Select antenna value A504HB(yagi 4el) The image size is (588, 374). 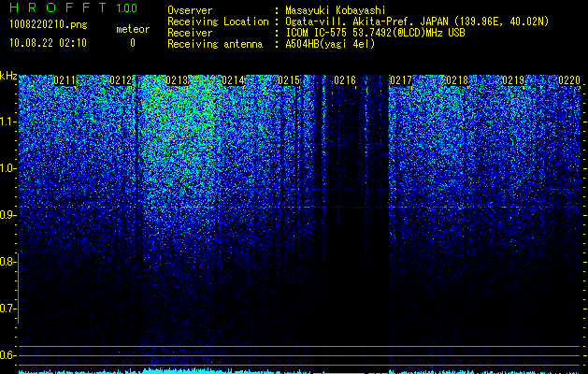click(330, 44)
